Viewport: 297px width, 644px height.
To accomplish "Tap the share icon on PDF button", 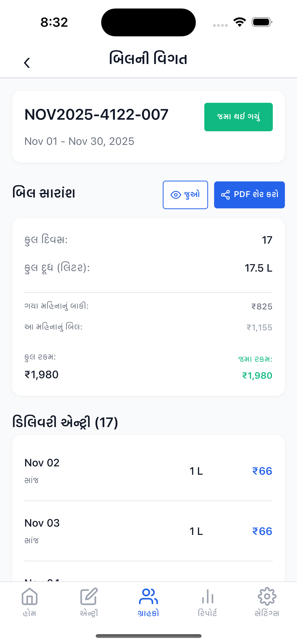I will click(225, 195).
